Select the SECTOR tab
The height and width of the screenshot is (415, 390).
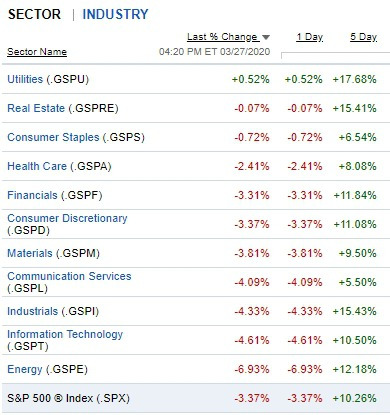[34, 14]
